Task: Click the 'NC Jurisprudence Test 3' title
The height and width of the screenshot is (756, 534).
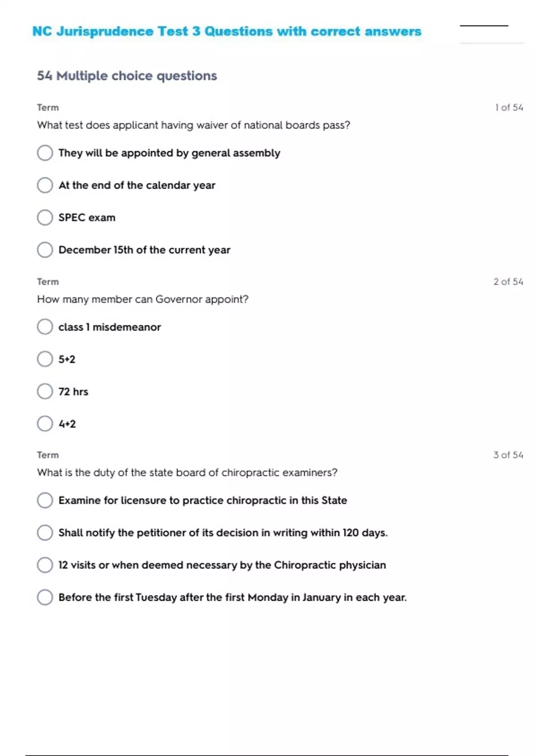Action: [227, 32]
